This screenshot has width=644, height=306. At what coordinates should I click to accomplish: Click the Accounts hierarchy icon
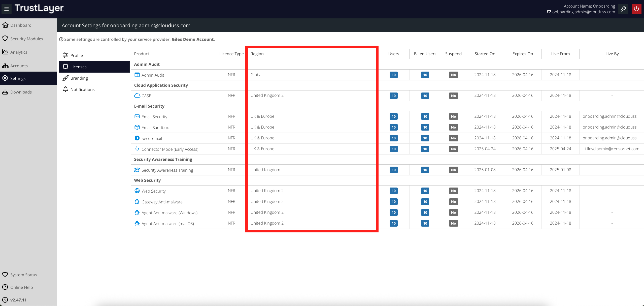tap(5, 66)
